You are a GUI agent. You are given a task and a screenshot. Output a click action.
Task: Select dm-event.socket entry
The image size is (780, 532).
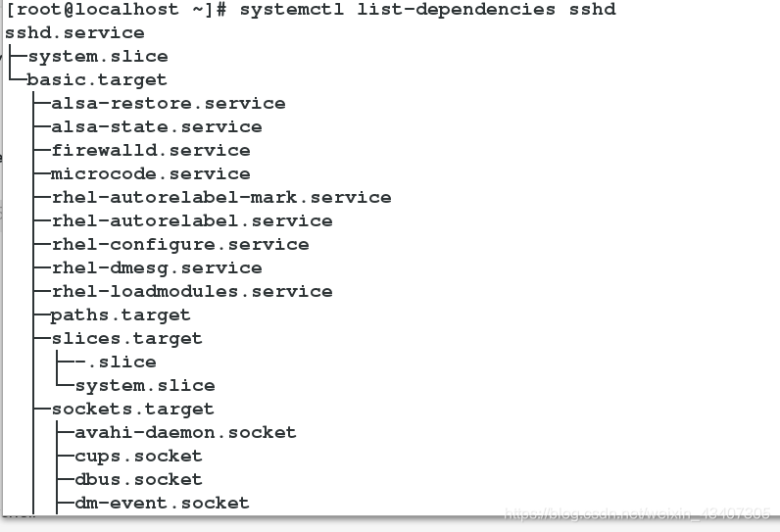pyautogui.click(x=162, y=503)
